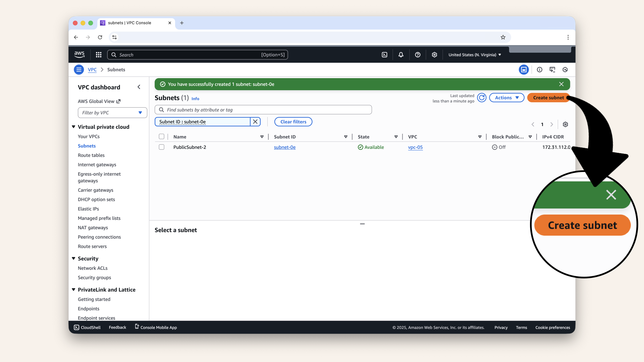This screenshot has width=644, height=362.
Task: Remove the Subnet ID filter token
Action: [x=255, y=122]
